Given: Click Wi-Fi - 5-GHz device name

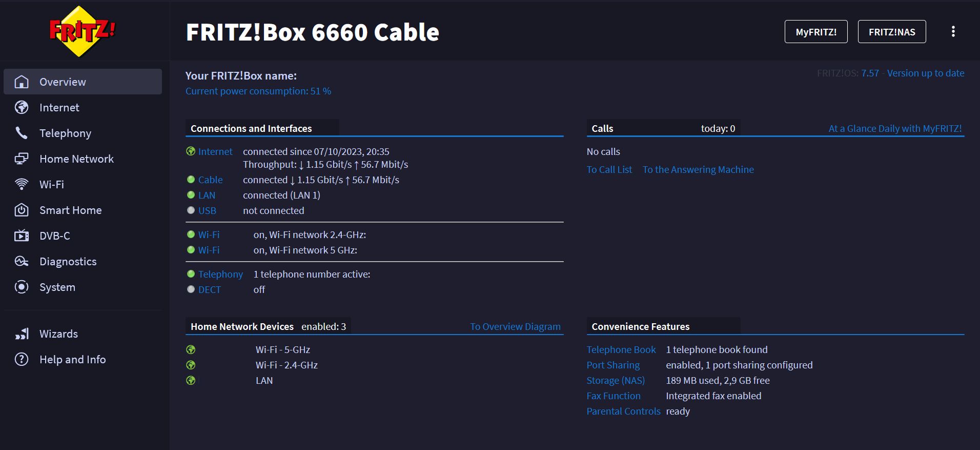Looking at the screenshot, I should [x=283, y=349].
